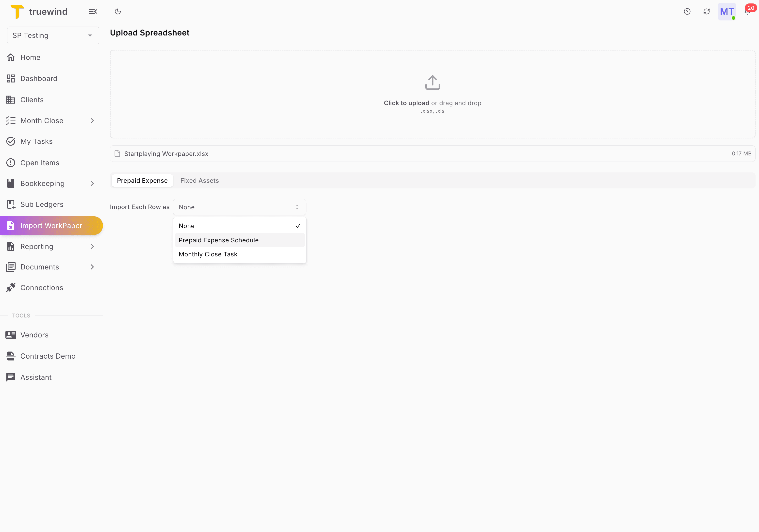Collapse the sidebar using the menu icon
The image size is (759, 532).
[x=93, y=11]
